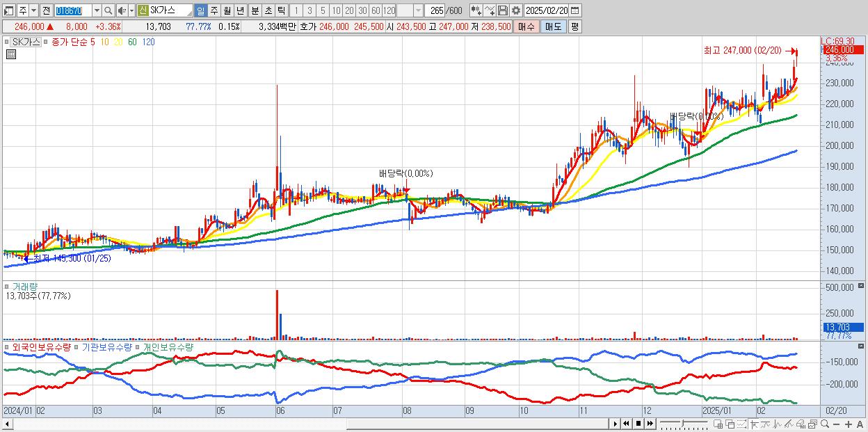868x432 pixels.
Task: Click the stop button in chart playback
Action: [638, 424]
